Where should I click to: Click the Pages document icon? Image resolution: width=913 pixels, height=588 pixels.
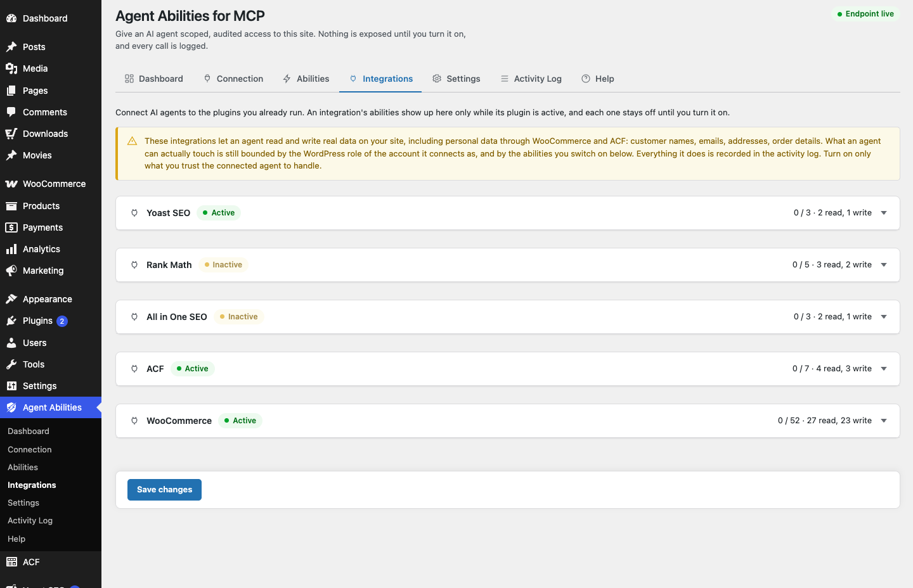click(x=11, y=91)
